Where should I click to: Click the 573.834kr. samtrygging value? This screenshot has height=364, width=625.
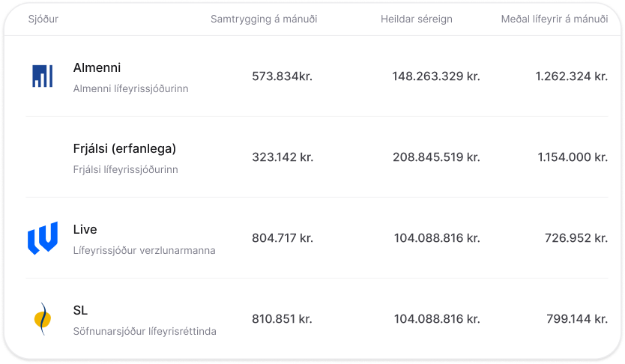click(x=282, y=76)
